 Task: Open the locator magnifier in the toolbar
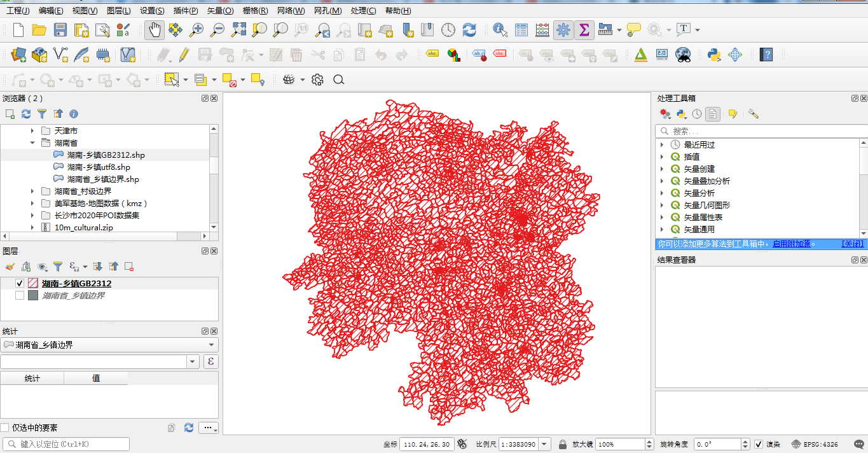pyautogui.click(x=339, y=80)
